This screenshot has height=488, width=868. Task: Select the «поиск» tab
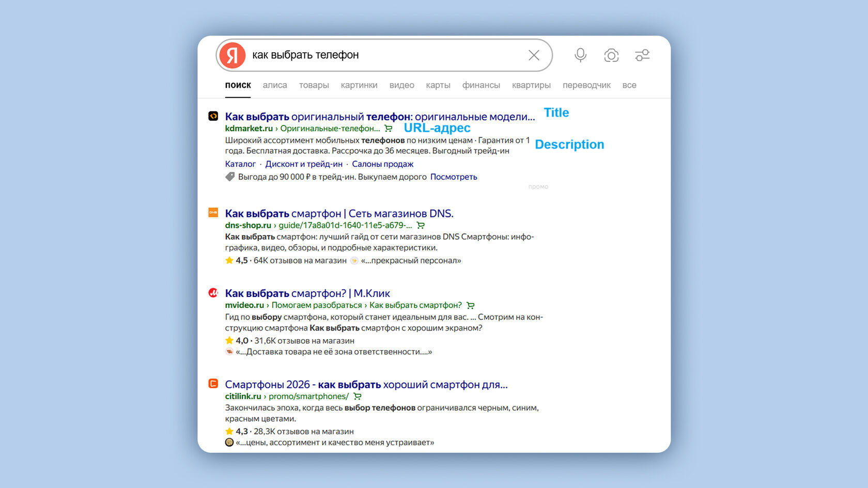[238, 85]
